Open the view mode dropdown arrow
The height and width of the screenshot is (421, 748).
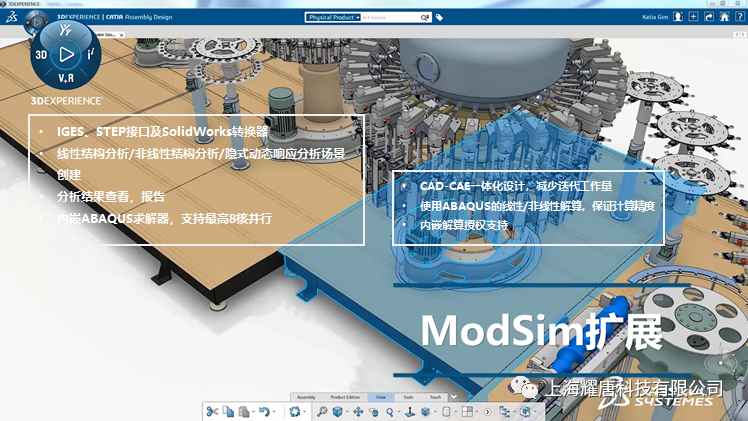[x=435, y=412]
